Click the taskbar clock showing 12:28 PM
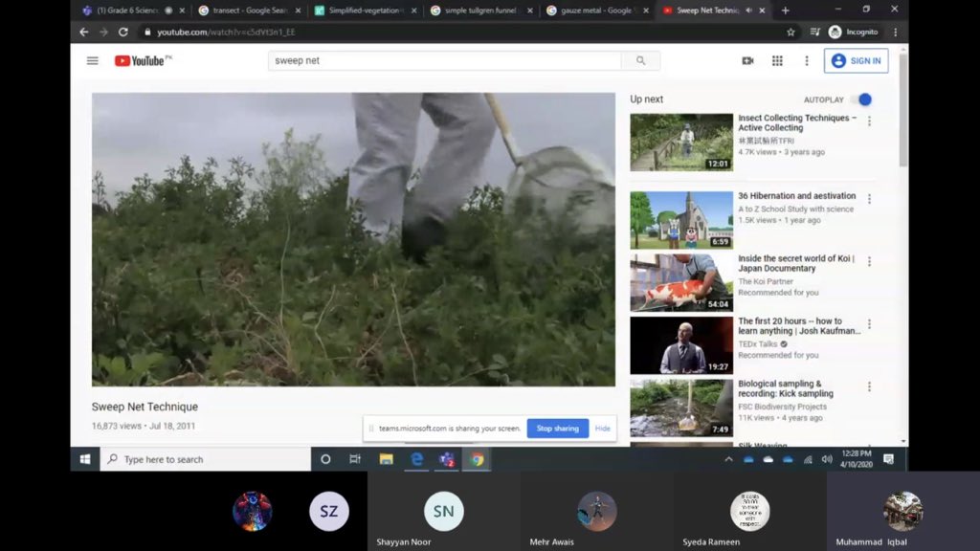980x551 pixels. tap(857, 459)
